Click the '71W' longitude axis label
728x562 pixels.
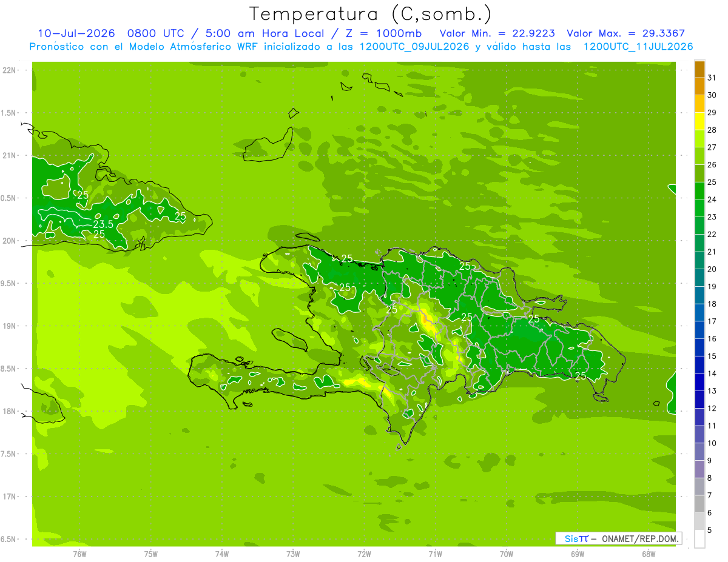[x=435, y=554]
